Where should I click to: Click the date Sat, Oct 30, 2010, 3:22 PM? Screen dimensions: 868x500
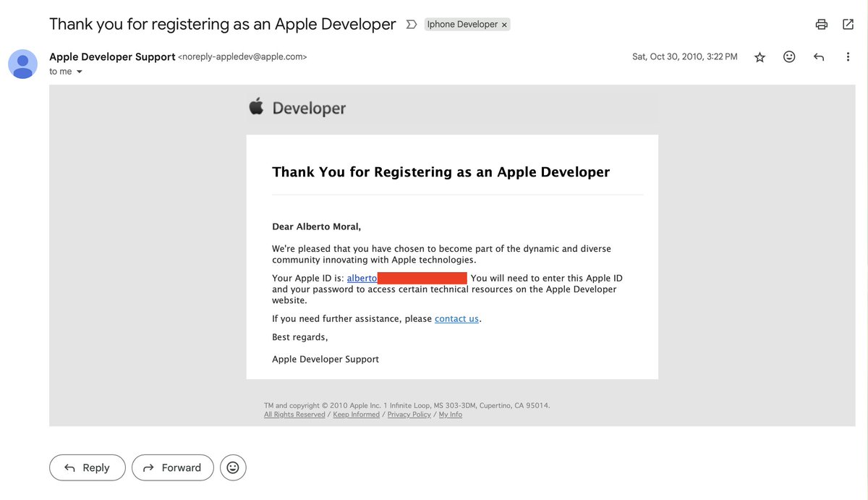pos(685,56)
